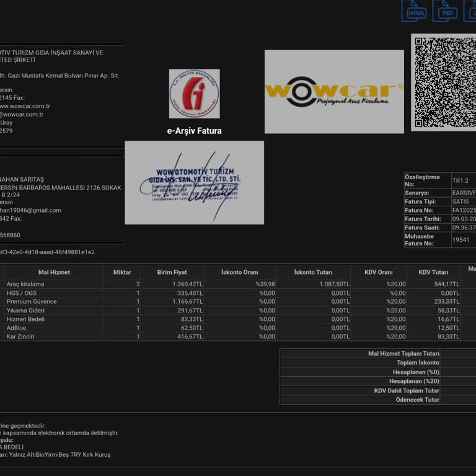Click the partially visible third export icon

[x=470, y=11]
